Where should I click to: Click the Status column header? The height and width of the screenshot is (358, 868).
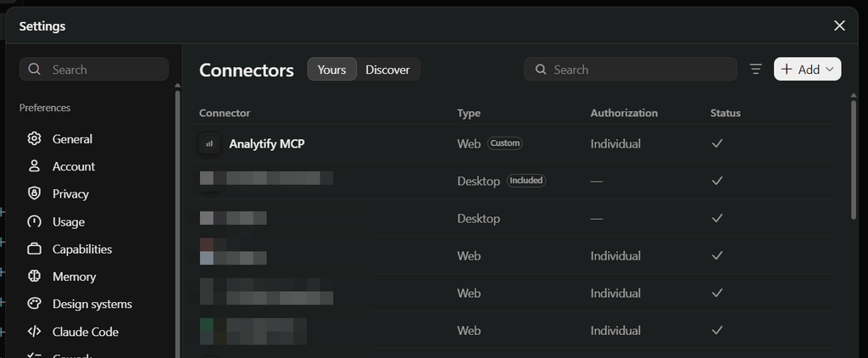click(x=726, y=113)
